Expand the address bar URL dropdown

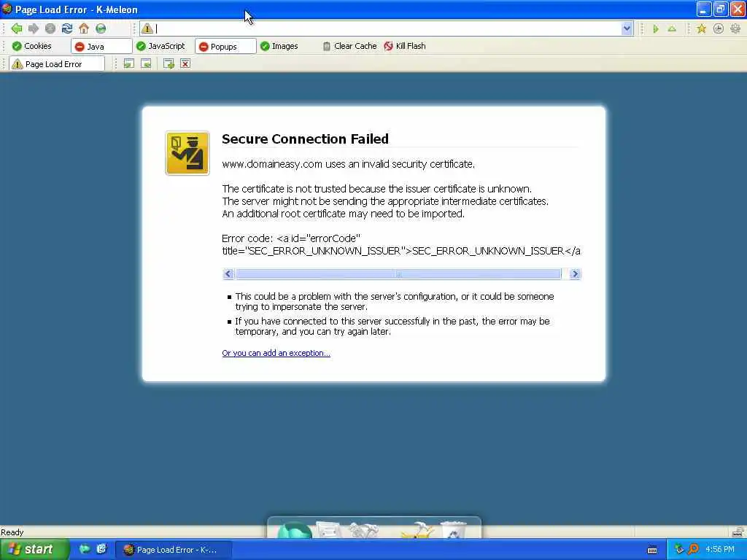(627, 28)
